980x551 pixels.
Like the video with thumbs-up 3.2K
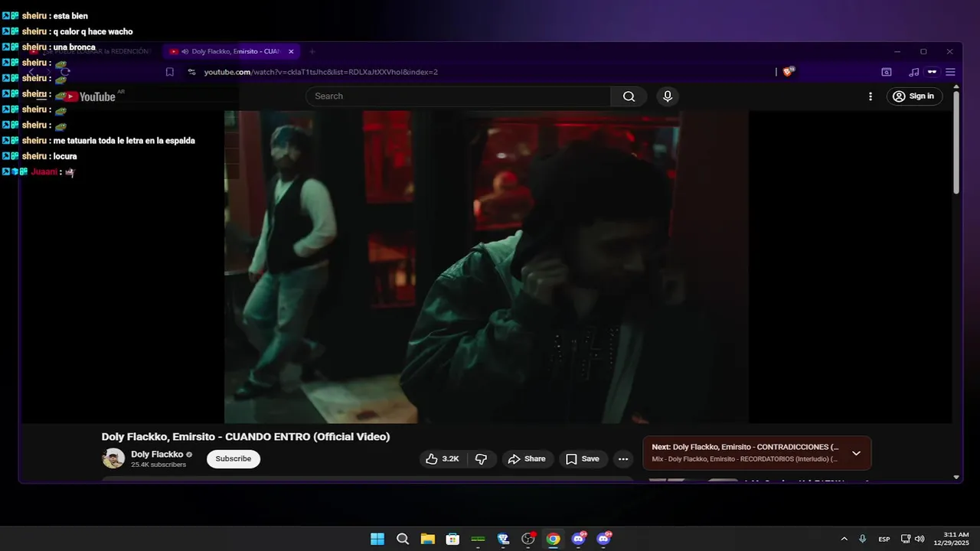pyautogui.click(x=443, y=459)
